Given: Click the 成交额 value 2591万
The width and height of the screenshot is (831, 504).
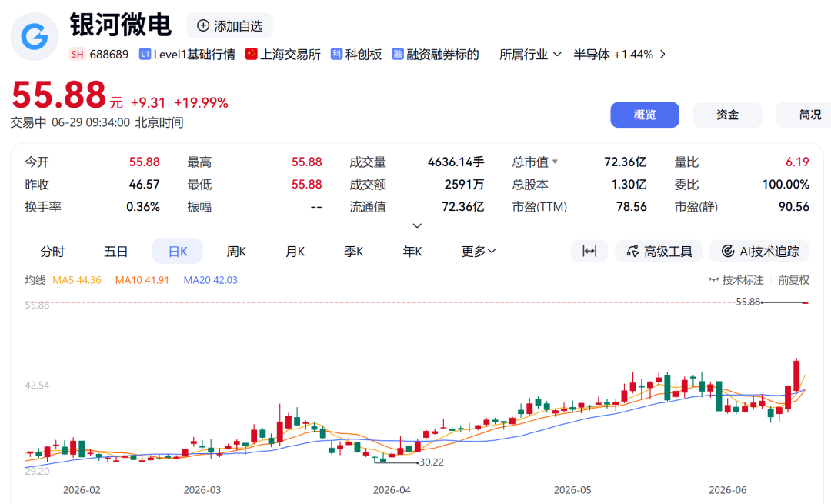Looking at the screenshot, I should pyautogui.click(x=464, y=184).
